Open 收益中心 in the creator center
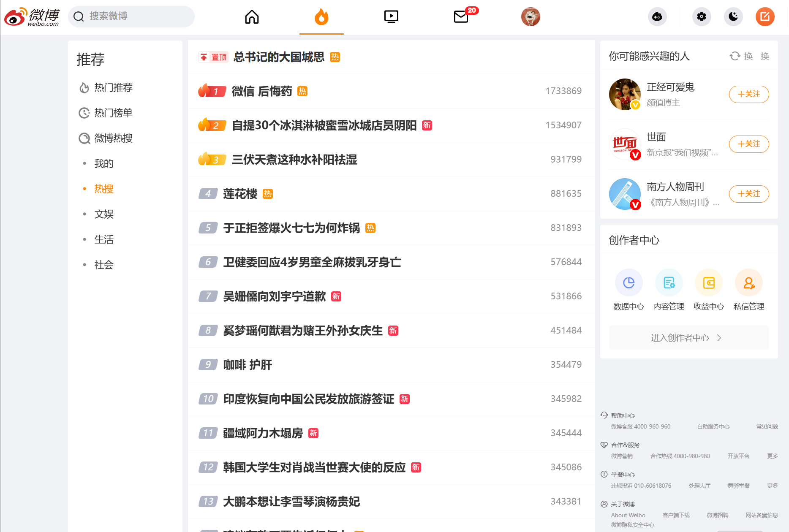 (708, 289)
